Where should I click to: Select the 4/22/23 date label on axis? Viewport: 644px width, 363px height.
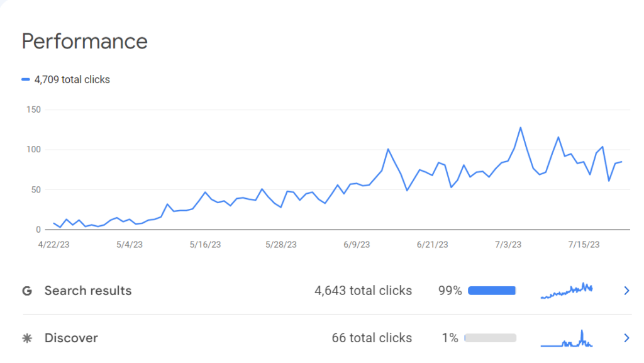[54, 245]
